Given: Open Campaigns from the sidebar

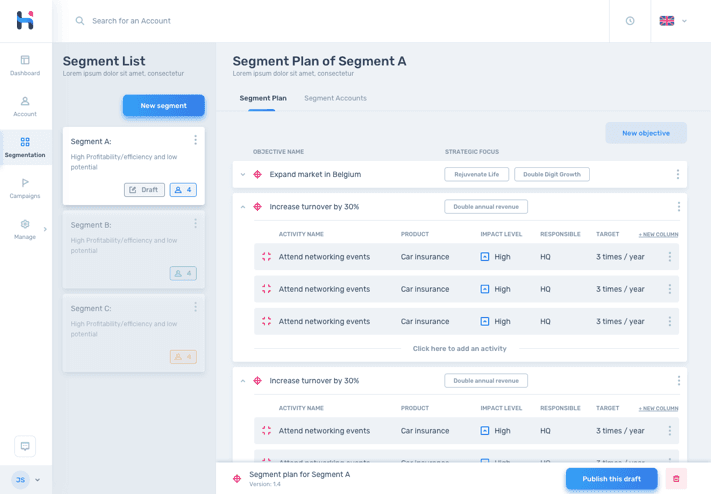Looking at the screenshot, I should click(x=25, y=188).
